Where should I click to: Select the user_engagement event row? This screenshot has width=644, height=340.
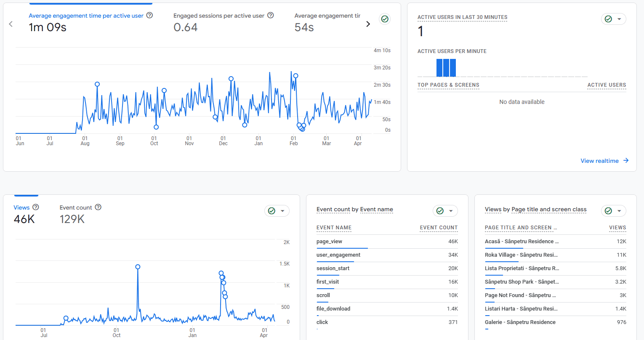[x=387, y=255]
